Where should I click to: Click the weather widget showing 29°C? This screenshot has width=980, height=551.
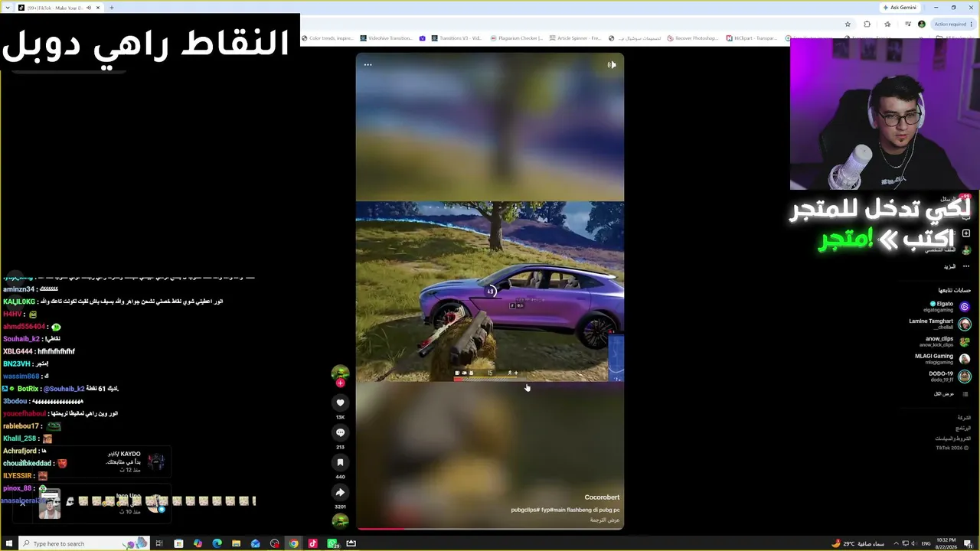coord(858,543)
